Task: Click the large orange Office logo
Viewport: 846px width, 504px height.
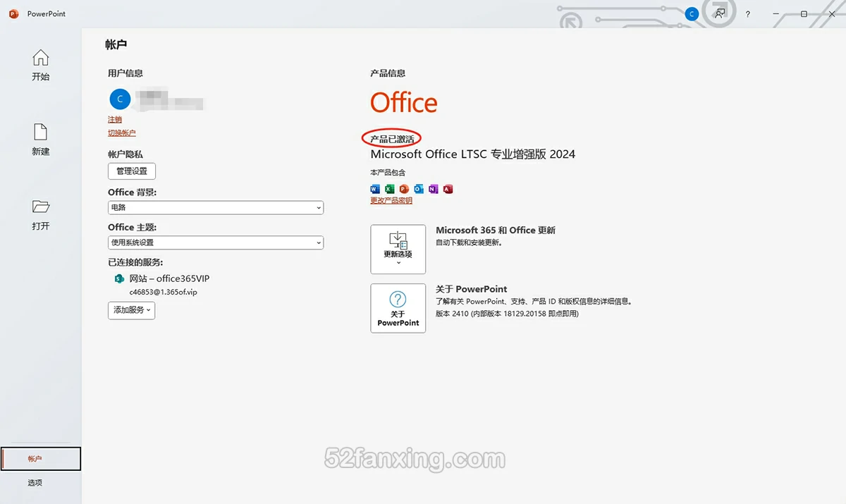Action: (x=404, y=103)
